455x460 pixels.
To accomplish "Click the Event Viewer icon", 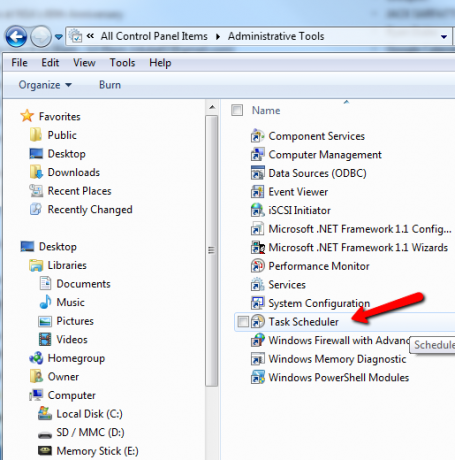I will point(258,192).
